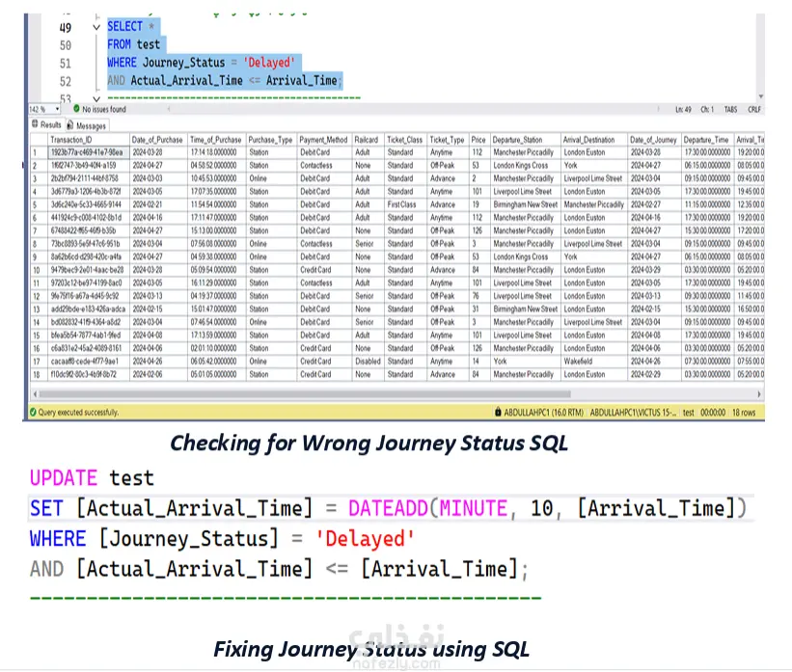Click the First Class ticket class cell
792x672 pixels.
click(x=405, y=204)
